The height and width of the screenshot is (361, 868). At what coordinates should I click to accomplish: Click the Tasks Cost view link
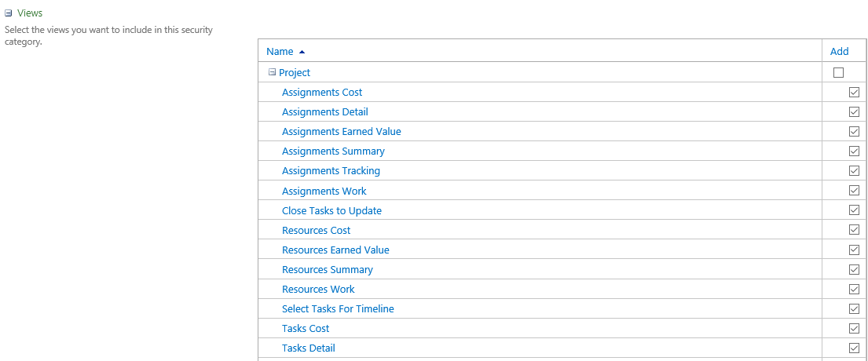(306, 328)
